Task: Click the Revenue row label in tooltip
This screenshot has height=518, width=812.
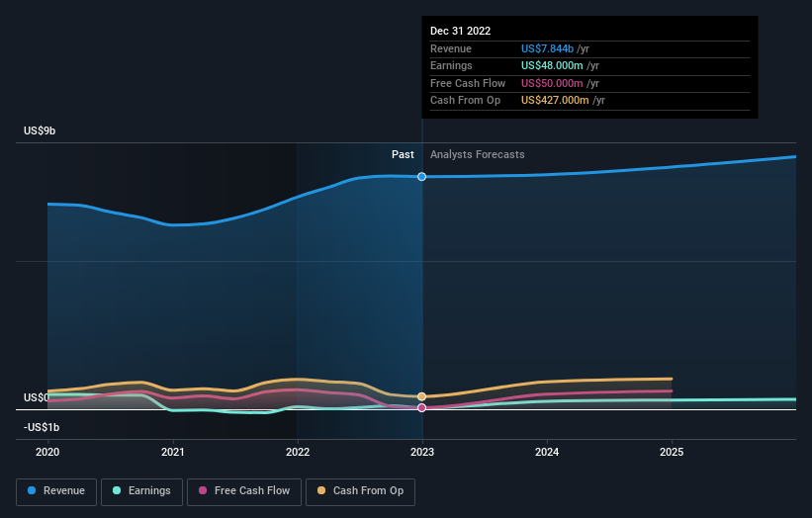Action: [451, 48]
